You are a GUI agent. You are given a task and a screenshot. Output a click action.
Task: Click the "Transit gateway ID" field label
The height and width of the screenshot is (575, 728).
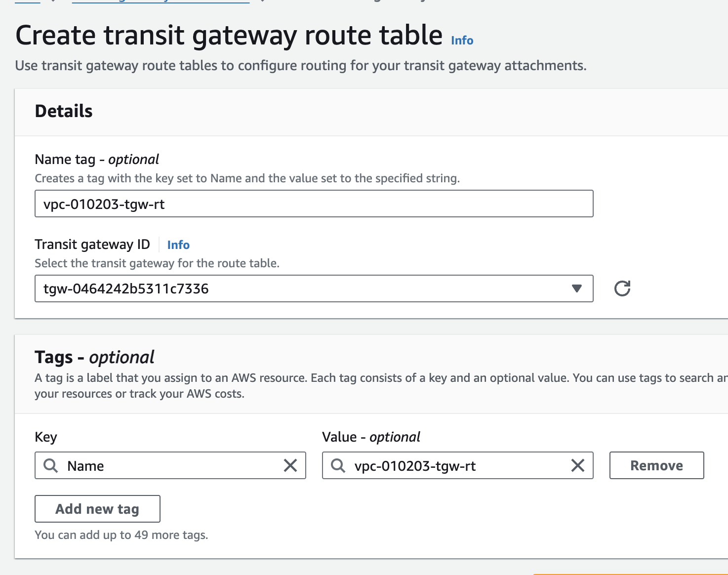click(x=92, y=245)
